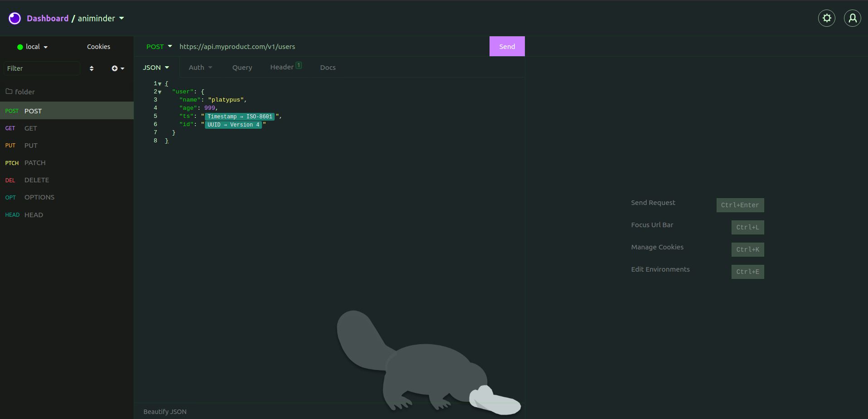The height and width of the screenshot is (419, 868).
Task: Collapse line 1 fold arrow
Action: [x=160, y=84]
